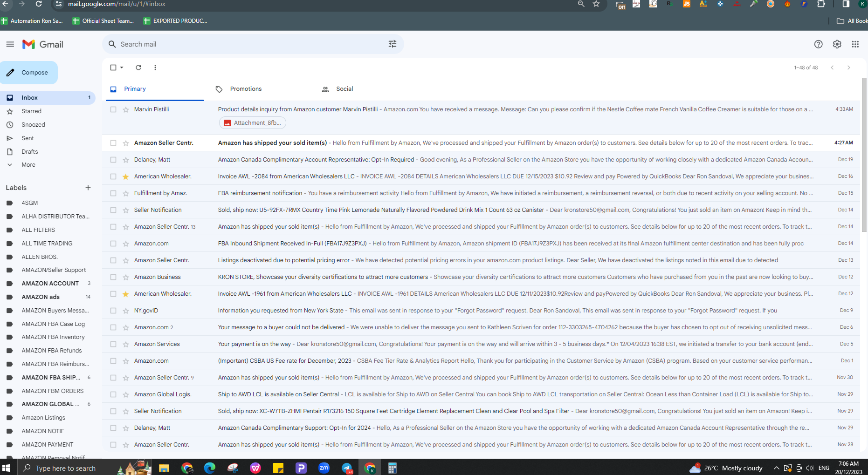Expand the More section in sidebar
The height and width of the screenshot is (475, 868).
[28, 165]
